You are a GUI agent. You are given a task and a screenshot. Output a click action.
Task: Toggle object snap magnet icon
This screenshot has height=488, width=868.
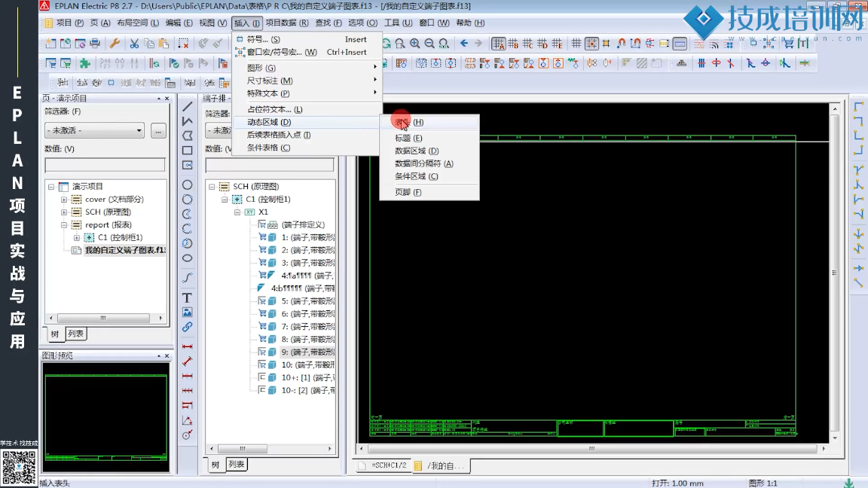[621, 43]
